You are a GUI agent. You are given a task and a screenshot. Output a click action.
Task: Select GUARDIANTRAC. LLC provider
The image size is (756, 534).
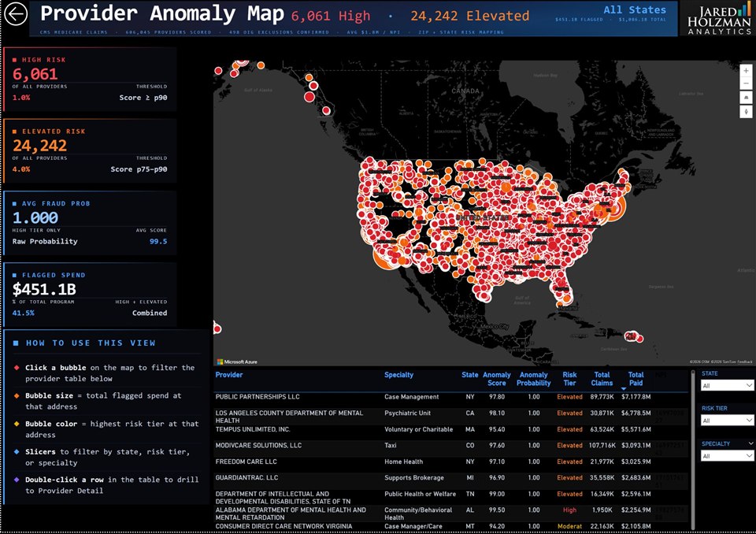coord(246,477)
